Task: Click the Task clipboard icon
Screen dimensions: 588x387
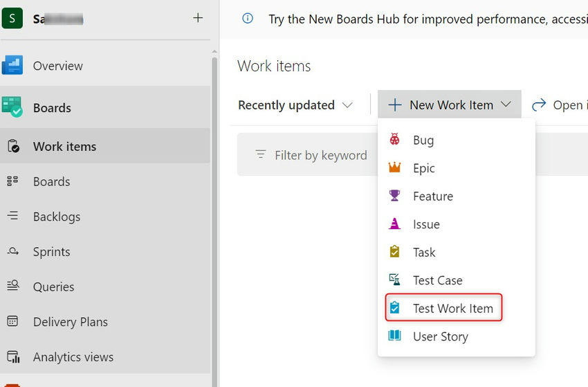Action: coord(394,252)
